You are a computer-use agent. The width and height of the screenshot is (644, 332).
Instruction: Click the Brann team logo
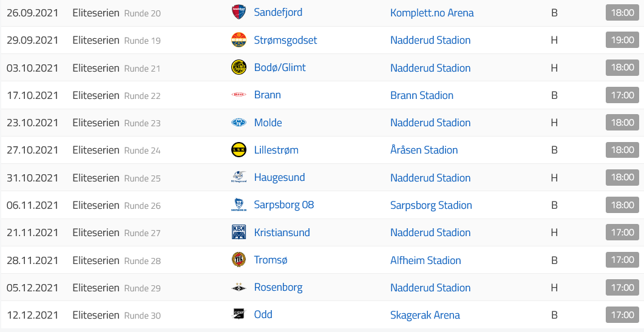[x=239, y=95]
